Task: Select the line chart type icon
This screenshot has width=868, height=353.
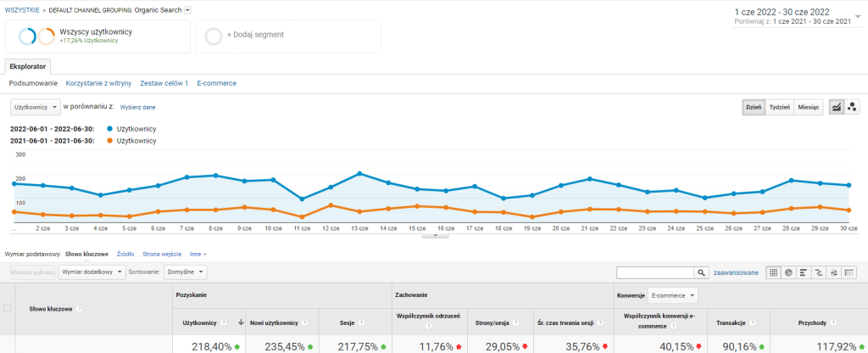Action: coord(836,107)
